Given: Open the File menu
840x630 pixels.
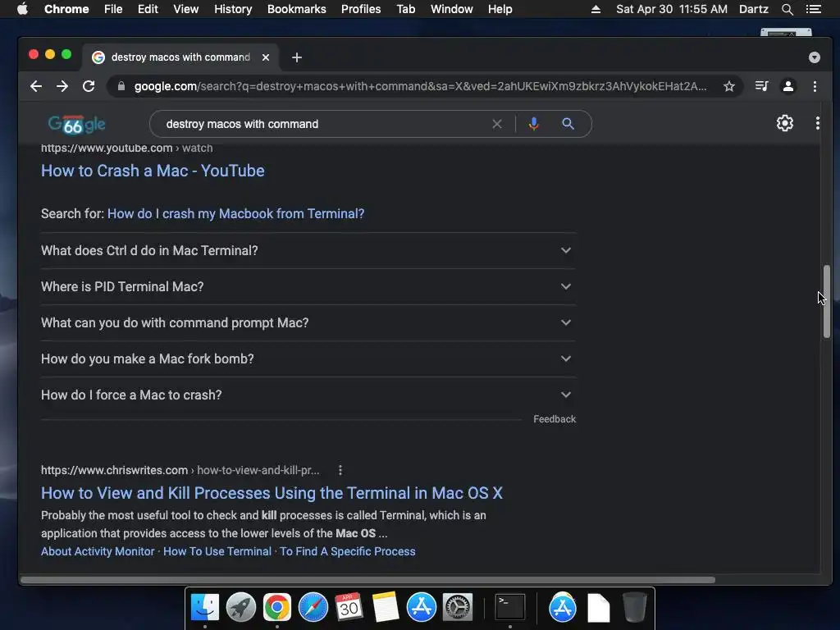Looking at the screenshot, I should [x=113, y=9].
